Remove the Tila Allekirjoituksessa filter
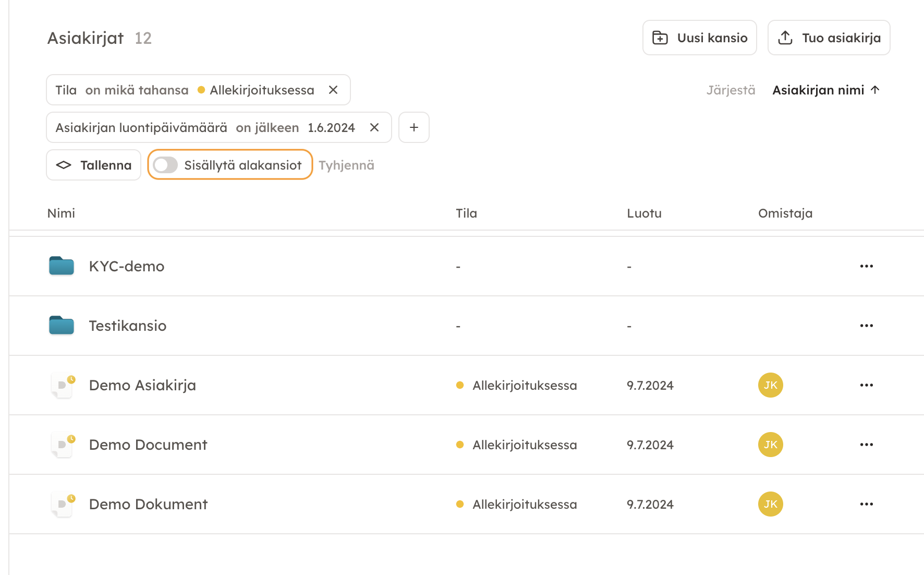Screen dimensions: 924x575 (x=333, y=90)
